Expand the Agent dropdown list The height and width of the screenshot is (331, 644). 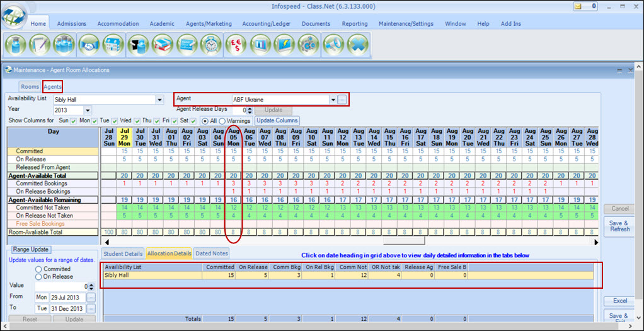coord(333,100)
